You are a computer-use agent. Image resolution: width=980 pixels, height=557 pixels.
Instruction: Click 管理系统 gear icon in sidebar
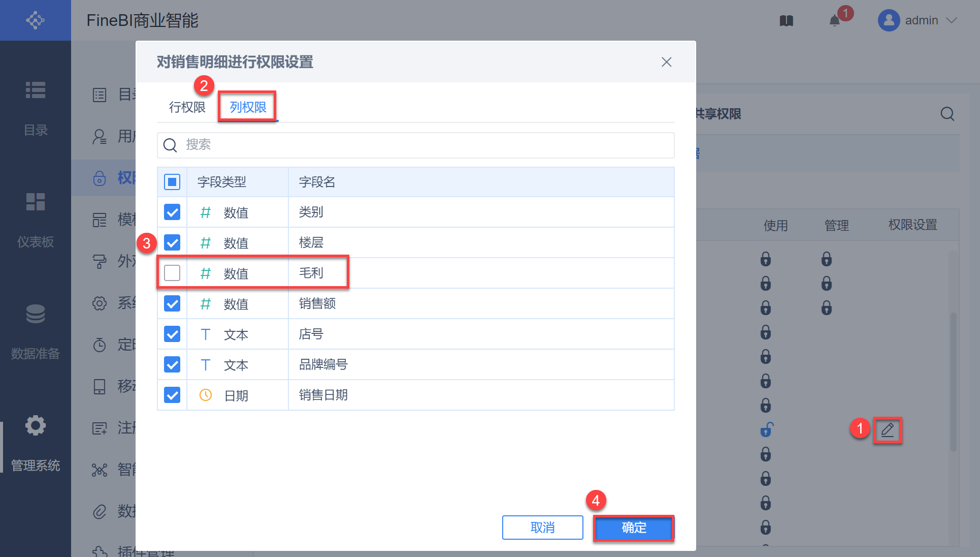click(35, 426)
